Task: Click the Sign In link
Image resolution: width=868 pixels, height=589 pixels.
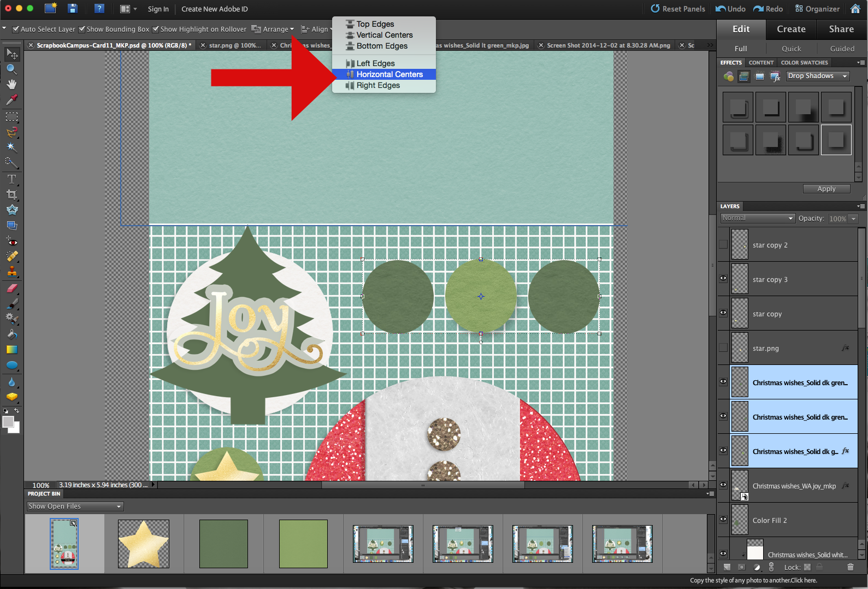Action: coord(158,9)
